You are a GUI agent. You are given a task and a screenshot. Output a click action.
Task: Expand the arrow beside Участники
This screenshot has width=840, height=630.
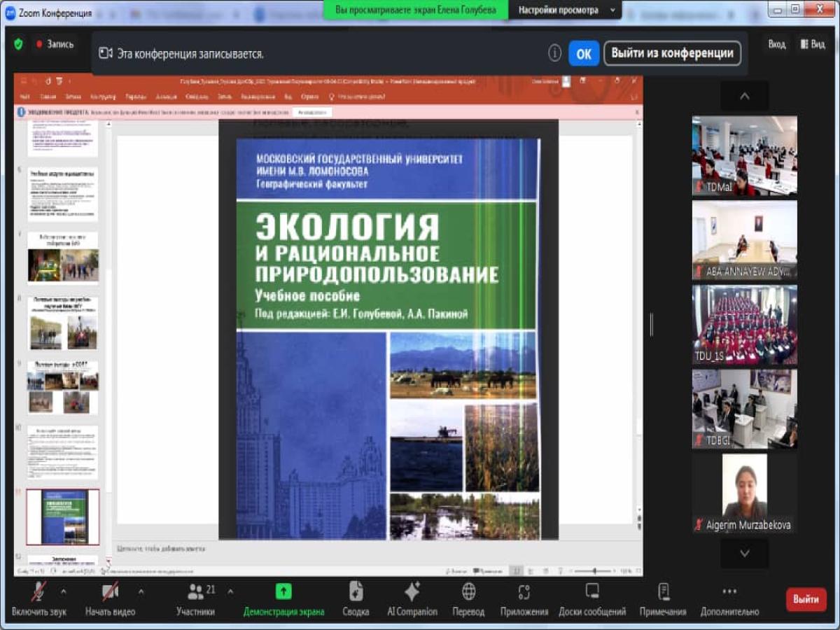[x=230, y=591]
